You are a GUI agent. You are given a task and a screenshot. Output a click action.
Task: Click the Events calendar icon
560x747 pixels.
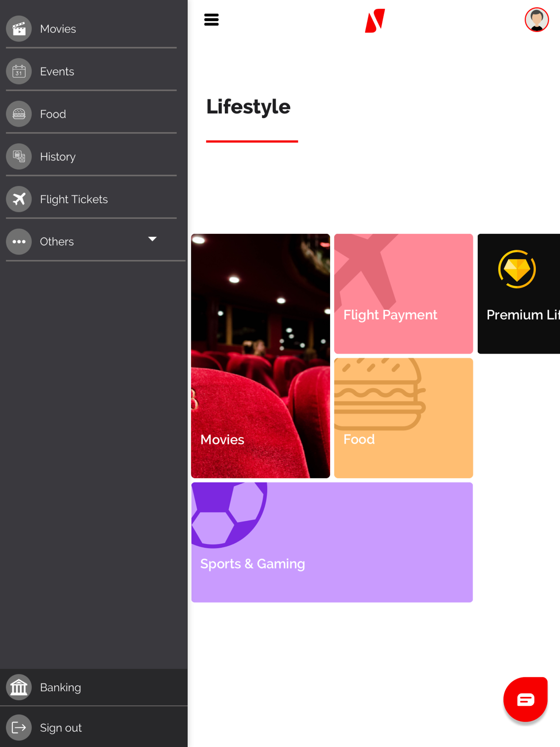tap(19, 71)
